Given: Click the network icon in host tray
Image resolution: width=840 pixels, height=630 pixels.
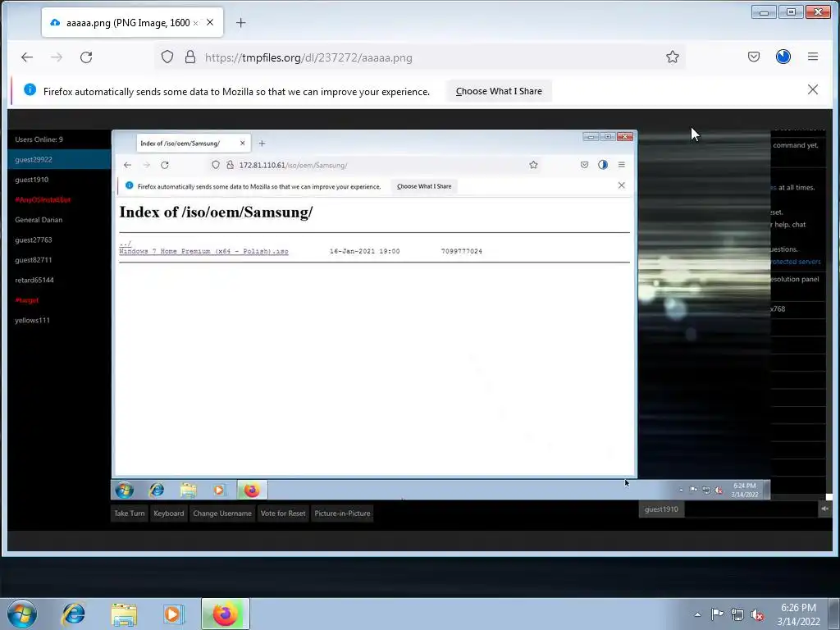Looking at the screenshot, I should (737, 614).
